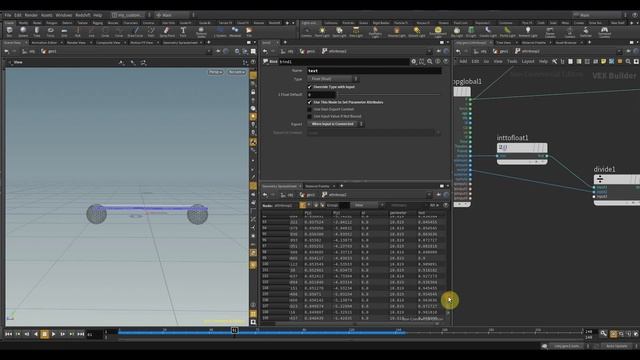The image size is (640, 360).
Task: Open the No cam dropdown in viewport
Action: [x=237, y=72]
